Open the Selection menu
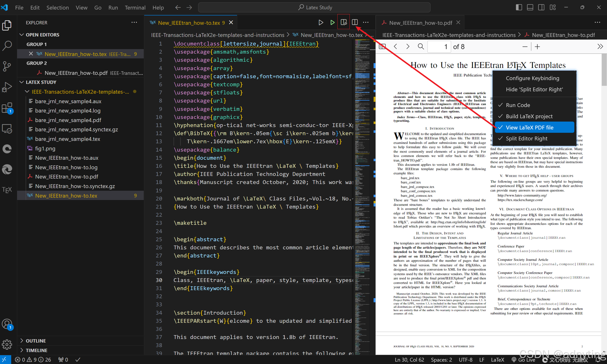 pos(58,8)
